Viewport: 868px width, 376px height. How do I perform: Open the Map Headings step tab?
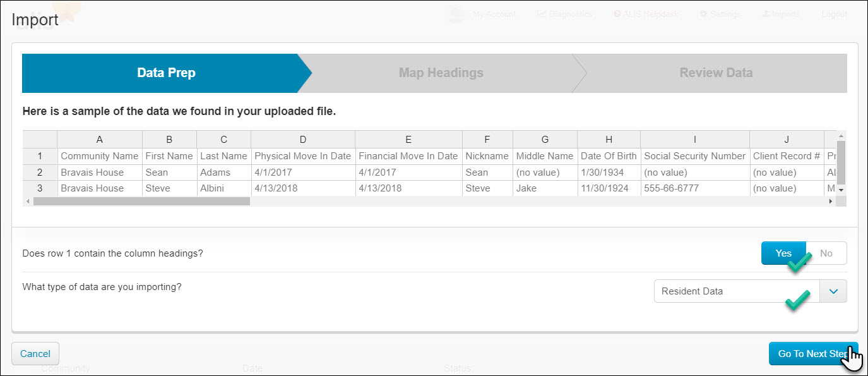(x=441, y=73)
